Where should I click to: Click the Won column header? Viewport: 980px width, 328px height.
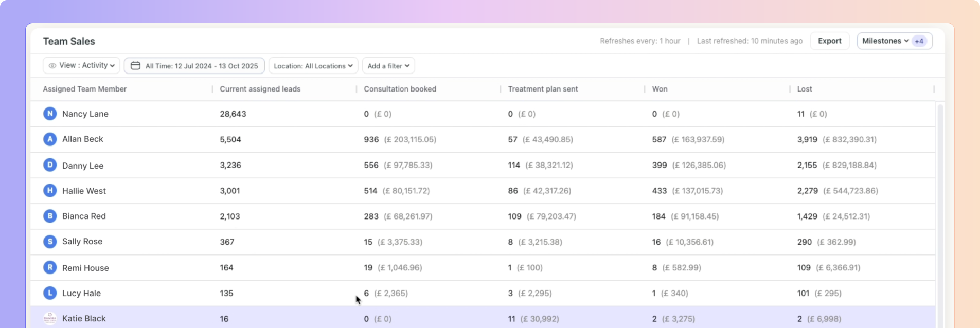pyautogui.click(x=660, y=89)
